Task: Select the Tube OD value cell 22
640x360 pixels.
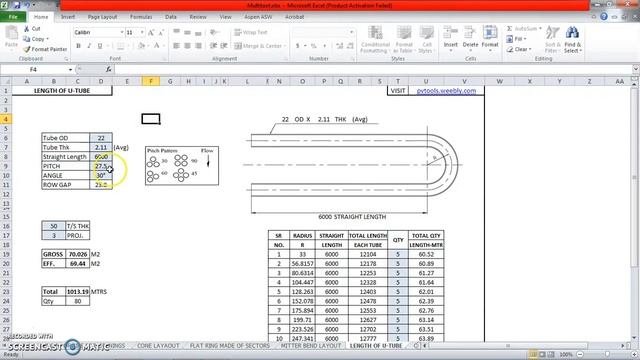Action: pyautogui.click(x=101, y=138)
